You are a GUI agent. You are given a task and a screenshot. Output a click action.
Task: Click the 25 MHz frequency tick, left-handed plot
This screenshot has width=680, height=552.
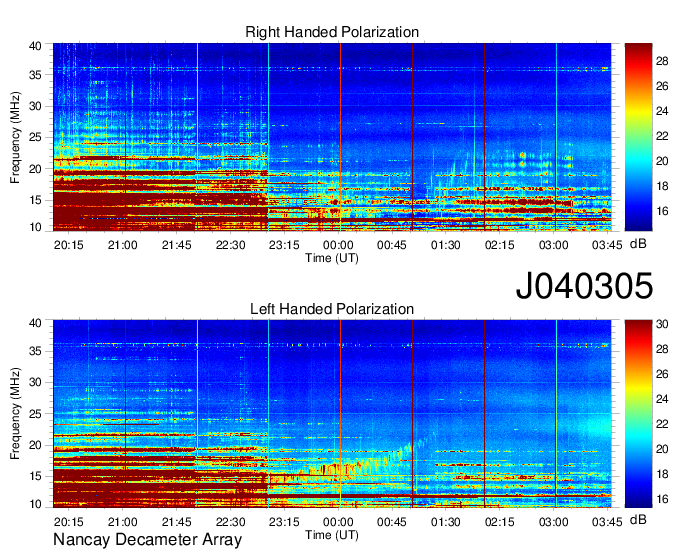pos(35,414)
